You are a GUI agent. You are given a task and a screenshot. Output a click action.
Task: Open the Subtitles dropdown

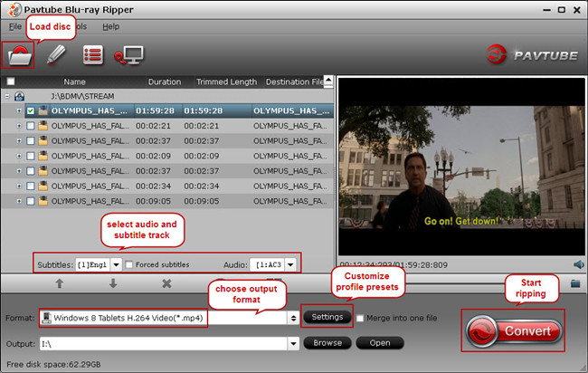click(x=117, y=264)
